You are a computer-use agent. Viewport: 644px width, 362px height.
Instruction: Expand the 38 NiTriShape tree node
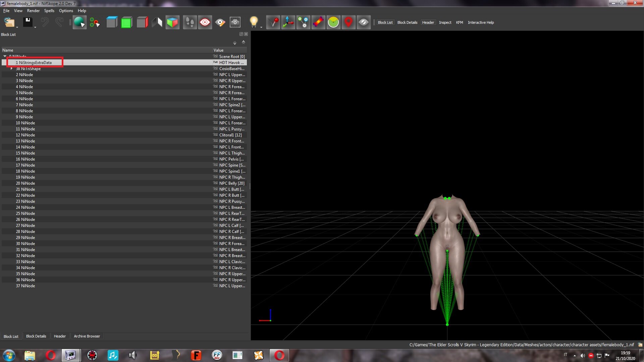[x=11, y=68]
